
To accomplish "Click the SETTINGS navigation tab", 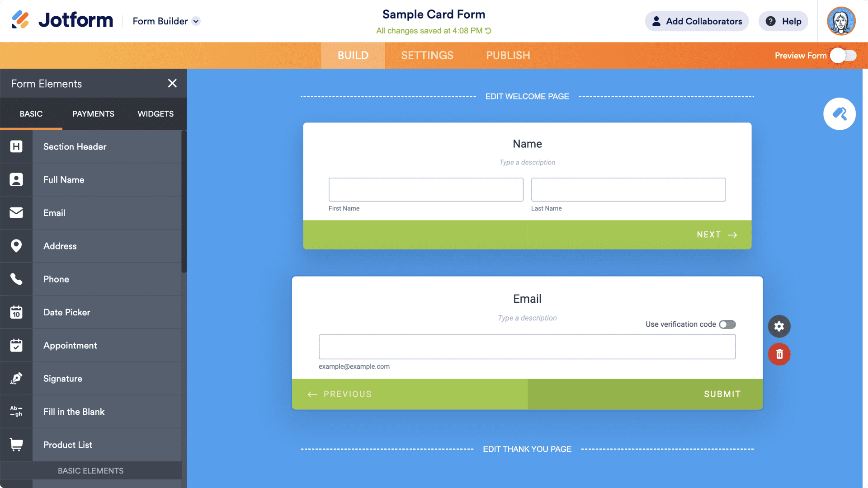I will click(x=427, y=55).
